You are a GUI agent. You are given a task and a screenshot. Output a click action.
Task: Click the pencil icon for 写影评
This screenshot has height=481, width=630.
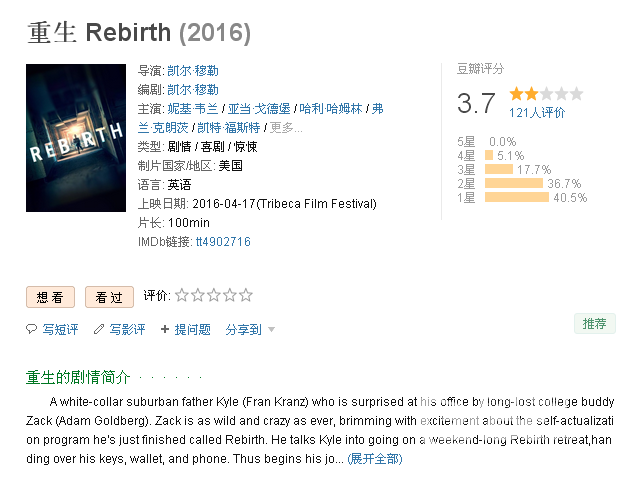[99, 330]
